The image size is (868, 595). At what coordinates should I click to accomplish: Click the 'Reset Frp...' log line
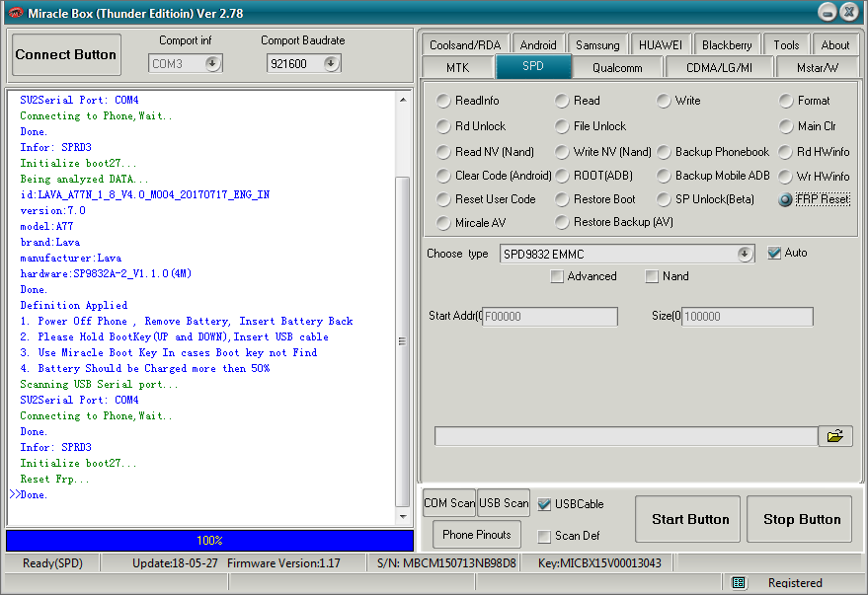54,479
